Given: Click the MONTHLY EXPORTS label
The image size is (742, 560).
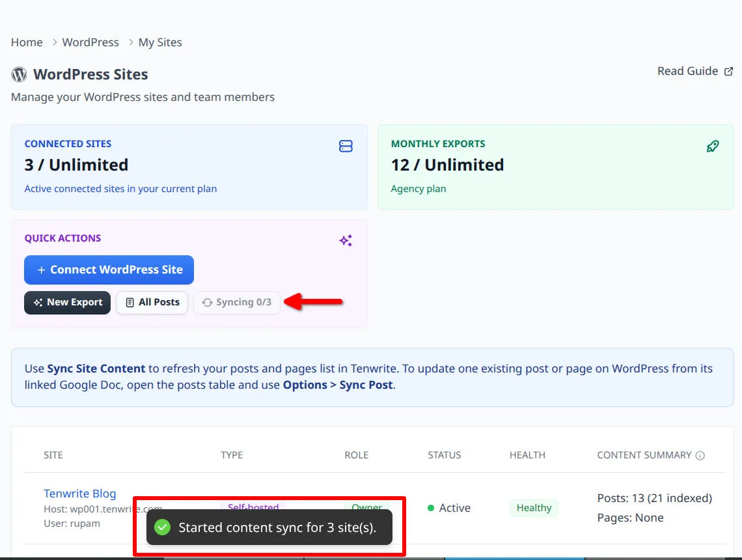Looking at the screenshot, I should (x=438, y=144).
